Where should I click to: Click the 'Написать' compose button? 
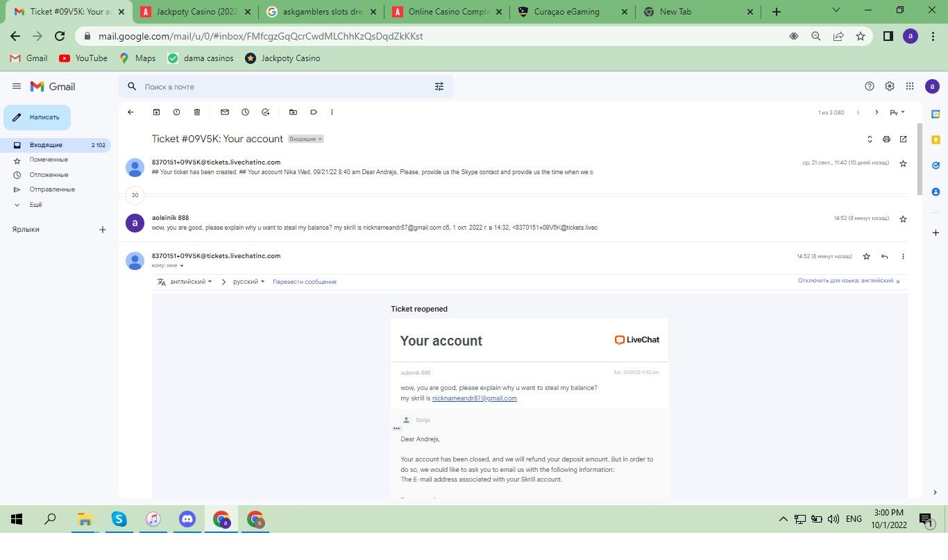(x=37, y=117)
